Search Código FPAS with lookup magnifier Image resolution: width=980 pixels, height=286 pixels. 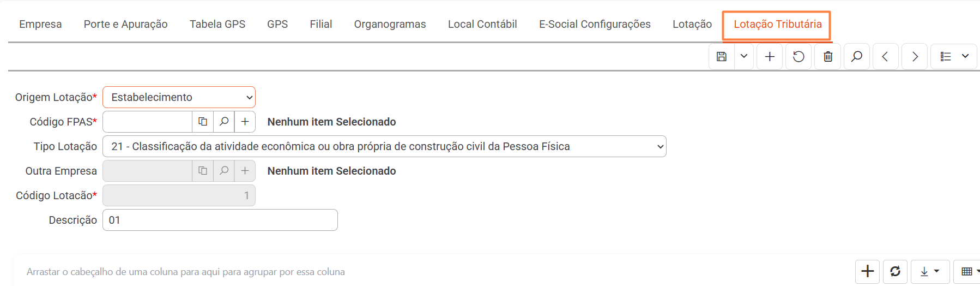(224, 122)
